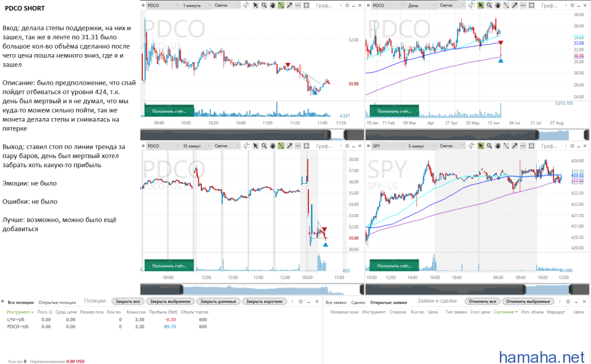
Task: Select rectangle tool in PDCO daily chart
Action: pyautogui.click(x=531, y=6)
